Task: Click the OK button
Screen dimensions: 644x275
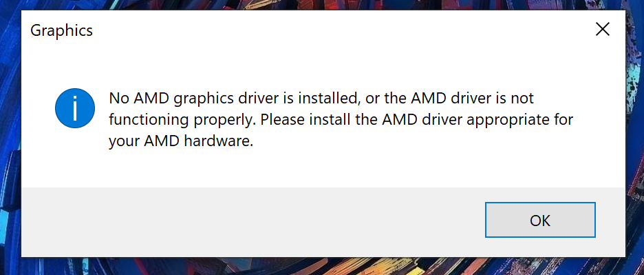Action: pyautogui.click(x=540, y=220)
